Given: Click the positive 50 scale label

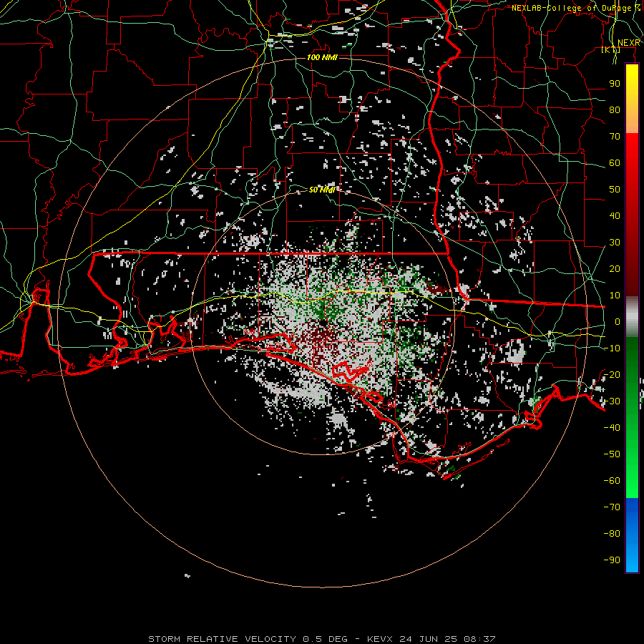Looking at the screenshot, I should (615, 190).
